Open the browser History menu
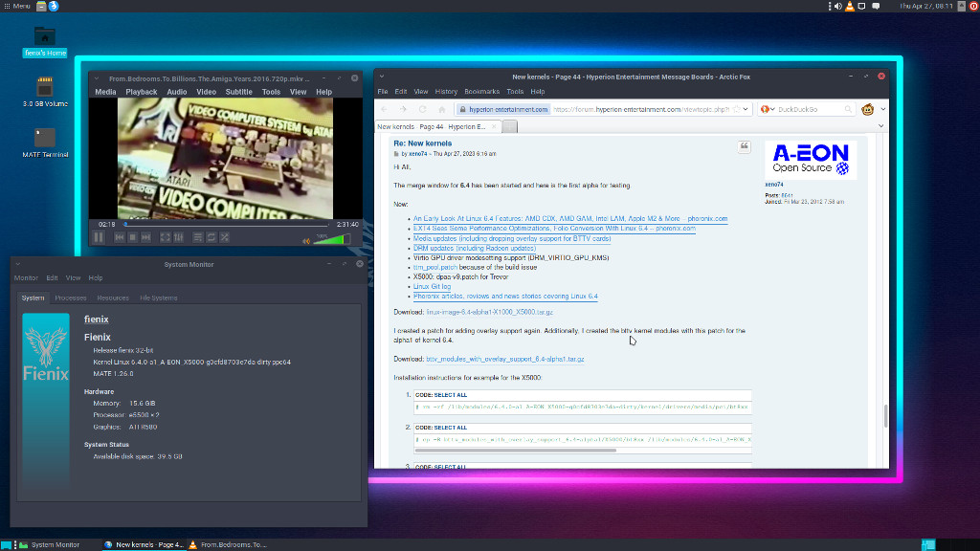The height and width of the screenshot is (551, 980). pos(446,92)
